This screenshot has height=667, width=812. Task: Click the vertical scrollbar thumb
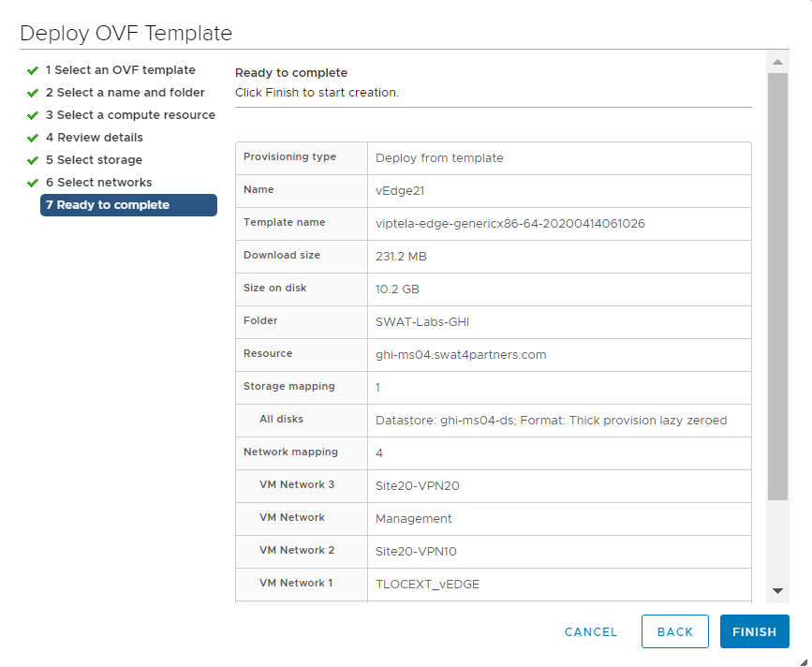[x=777, y=286]
